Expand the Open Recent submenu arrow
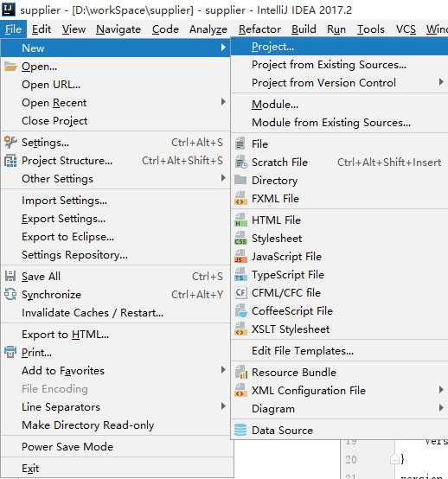 [x=224, y=102]
